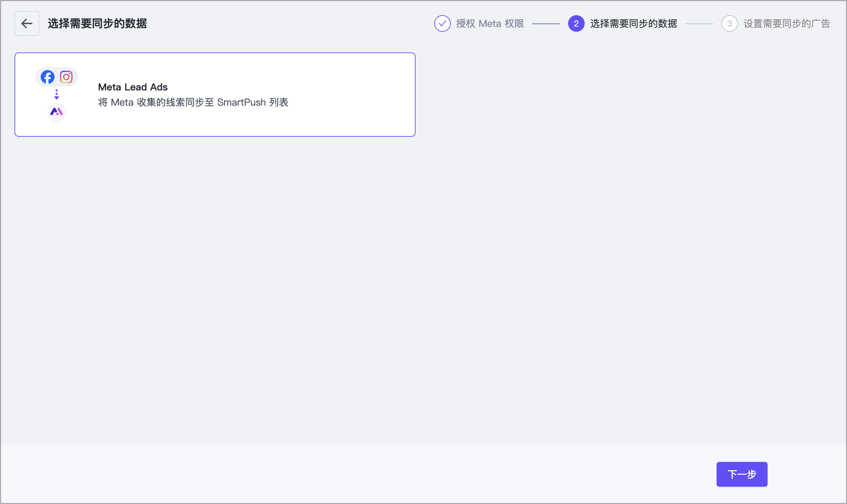Click the step 1 checkmark circle
This screenshot has height=504, width=847.
tap(442, 23)
